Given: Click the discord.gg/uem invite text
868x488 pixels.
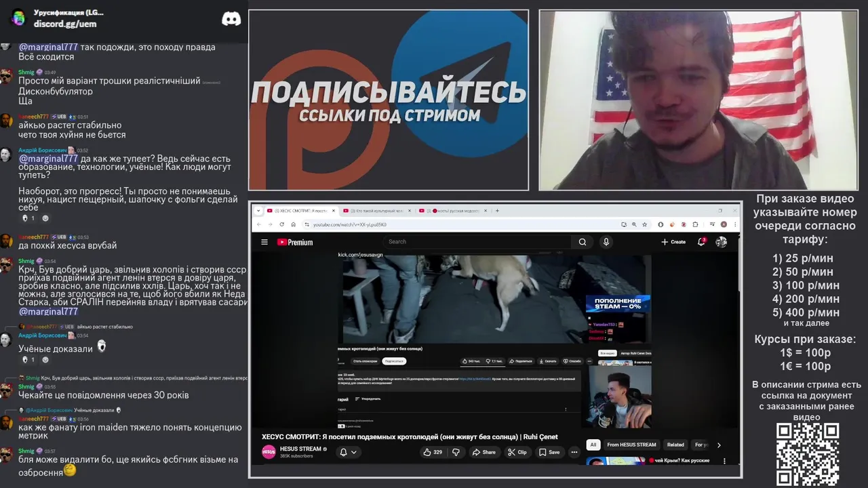Looking at the screenshot, I should (65, 24).
